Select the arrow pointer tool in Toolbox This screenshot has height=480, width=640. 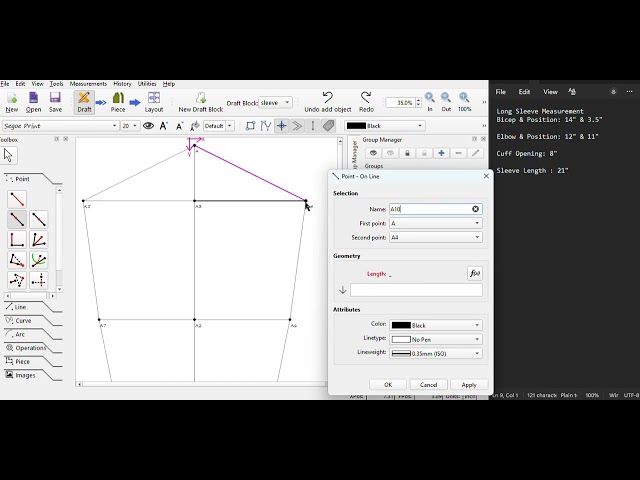coord(8,156)
